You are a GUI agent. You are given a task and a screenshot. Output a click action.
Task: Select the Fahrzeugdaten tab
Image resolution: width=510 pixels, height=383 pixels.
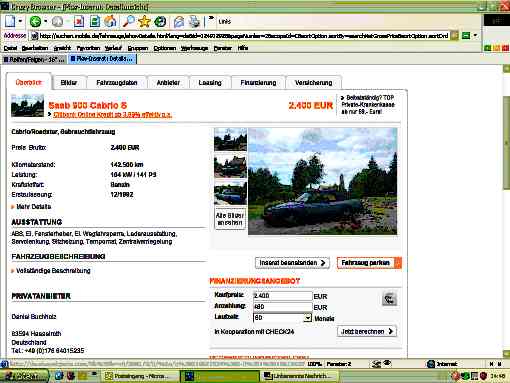117,82
